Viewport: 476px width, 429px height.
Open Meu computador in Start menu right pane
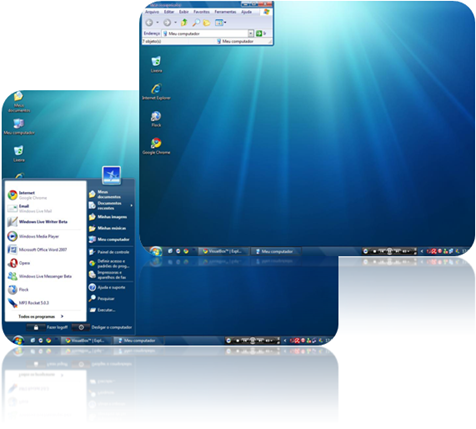(x=109, y=239)
